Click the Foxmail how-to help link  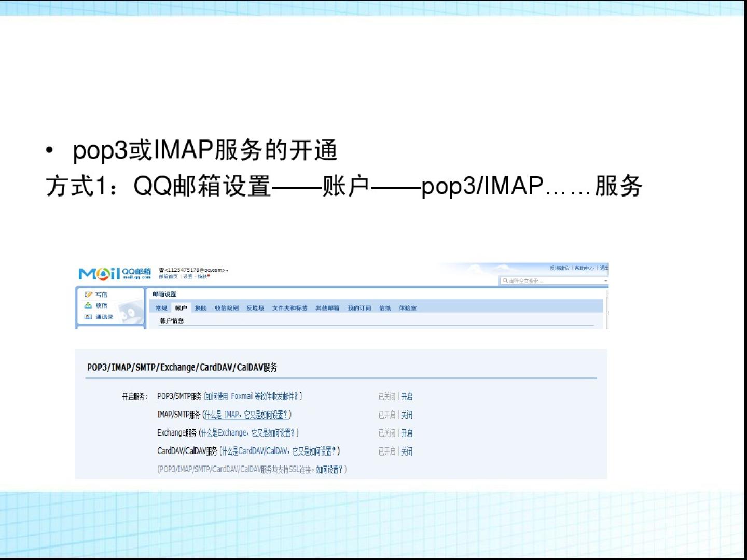[x=253, y=397]
